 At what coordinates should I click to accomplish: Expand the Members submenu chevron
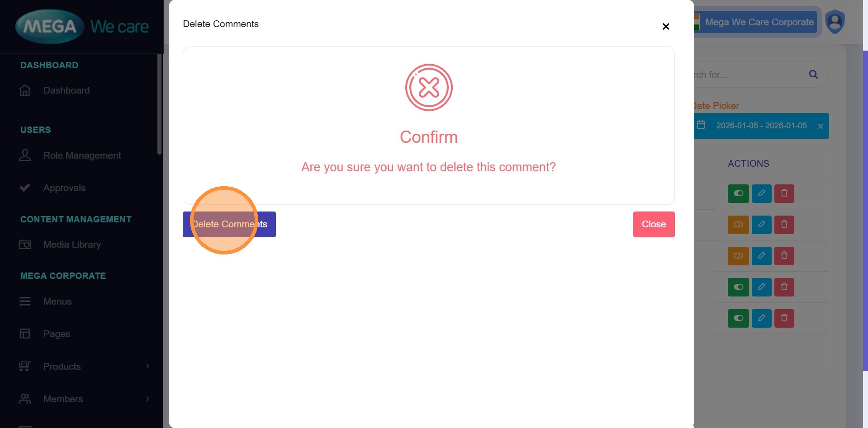click(x=147, y=399)
